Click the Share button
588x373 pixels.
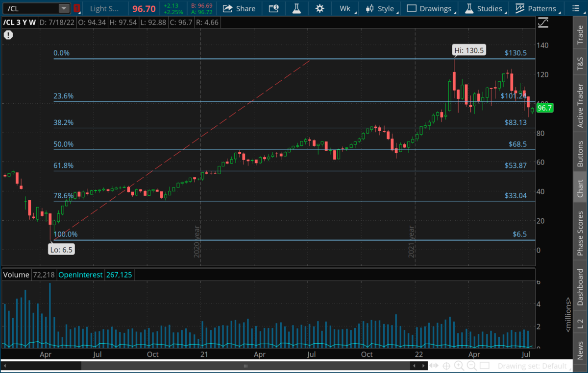pos(239,8)
